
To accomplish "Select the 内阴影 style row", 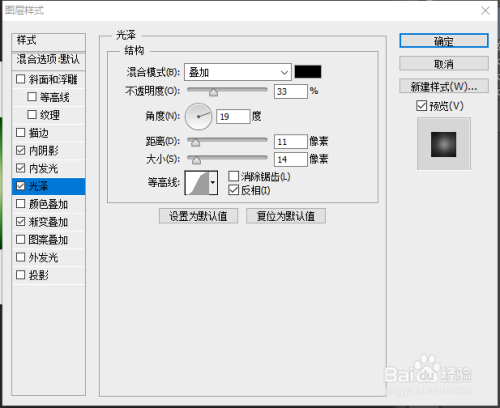I will click(x=48, y=150).
